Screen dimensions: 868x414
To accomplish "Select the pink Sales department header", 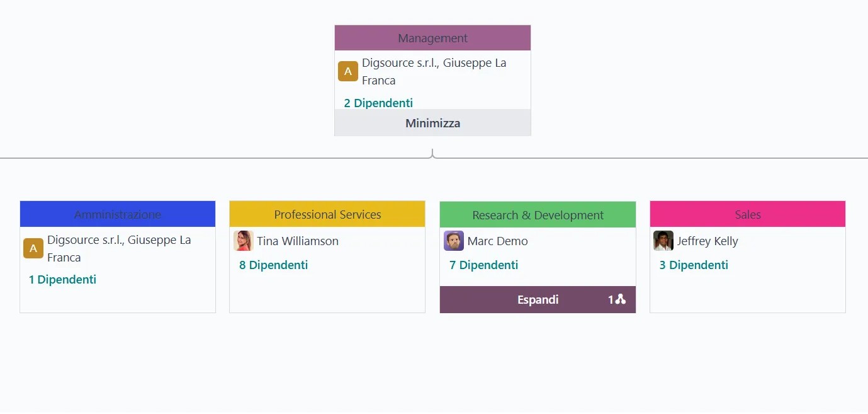I will [748, 214].
